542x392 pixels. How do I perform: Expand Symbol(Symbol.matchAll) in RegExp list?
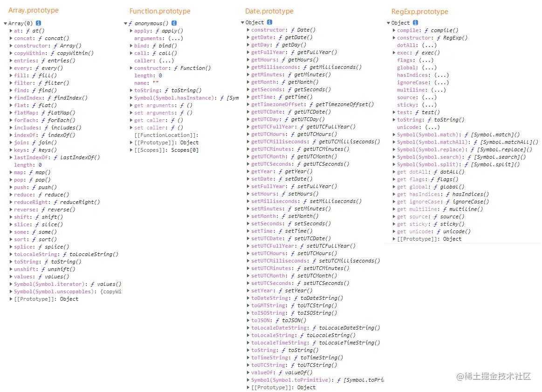click(394, 142)
